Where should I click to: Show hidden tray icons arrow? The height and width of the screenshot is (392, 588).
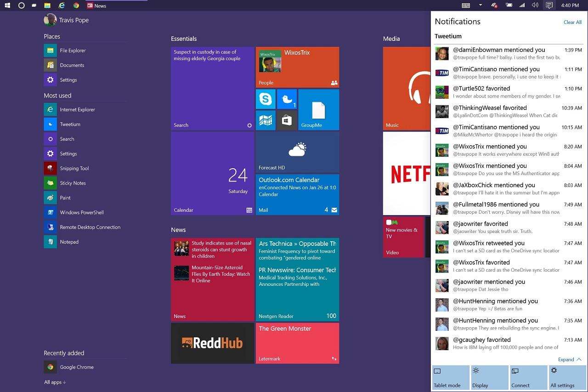(x=480, y=6)
